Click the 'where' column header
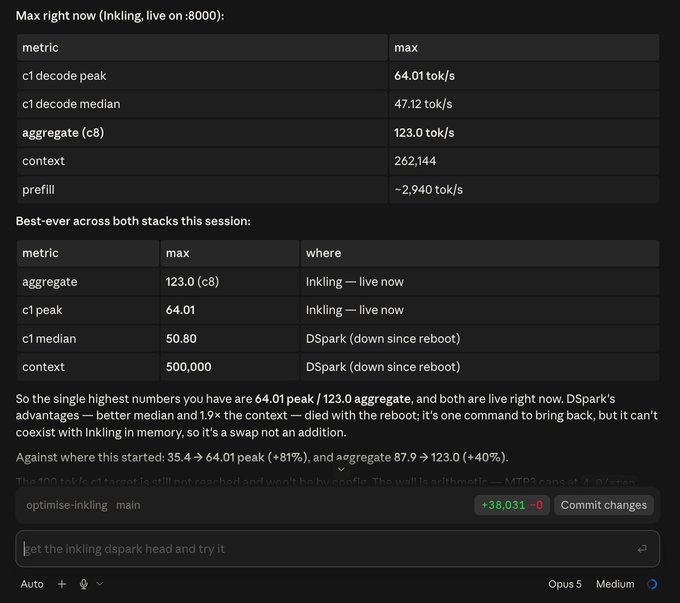The height and width of the screenshot is (603, 680). pos(323,253)
